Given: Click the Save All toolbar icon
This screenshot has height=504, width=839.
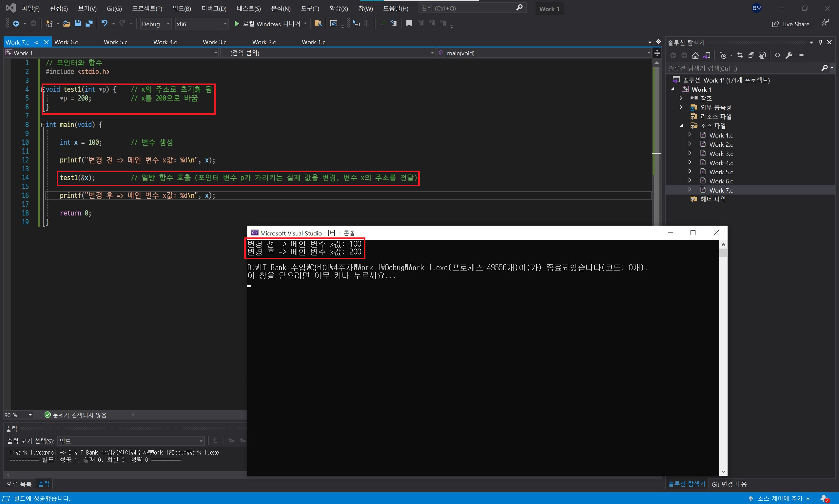Looking at the screenshot, I should (x=89, y=24).
